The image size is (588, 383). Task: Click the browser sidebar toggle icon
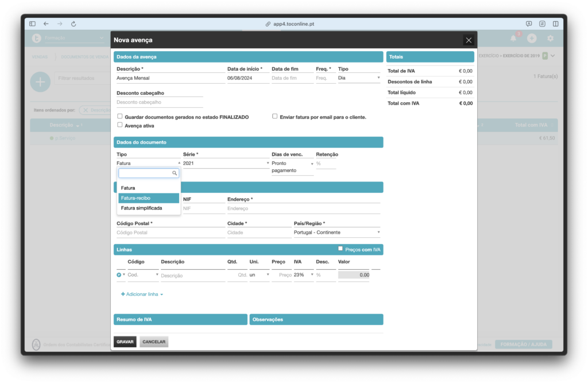point(33,24)
